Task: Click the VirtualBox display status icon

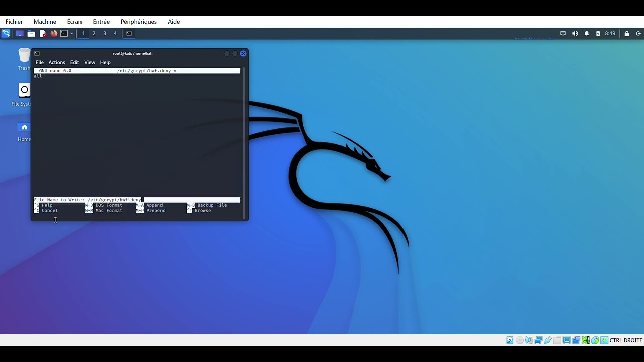Action: point(567,340)
